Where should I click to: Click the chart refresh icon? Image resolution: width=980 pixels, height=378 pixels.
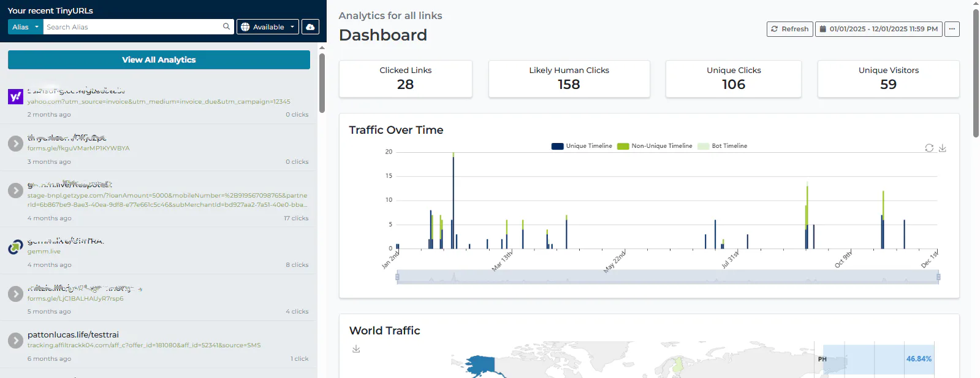929,148
